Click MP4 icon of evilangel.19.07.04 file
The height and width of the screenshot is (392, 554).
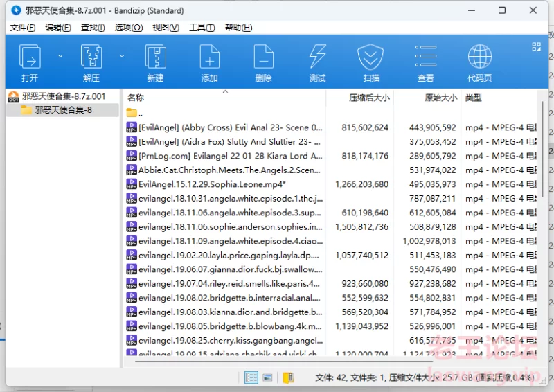pyautogui.click(x=132, y=283)
